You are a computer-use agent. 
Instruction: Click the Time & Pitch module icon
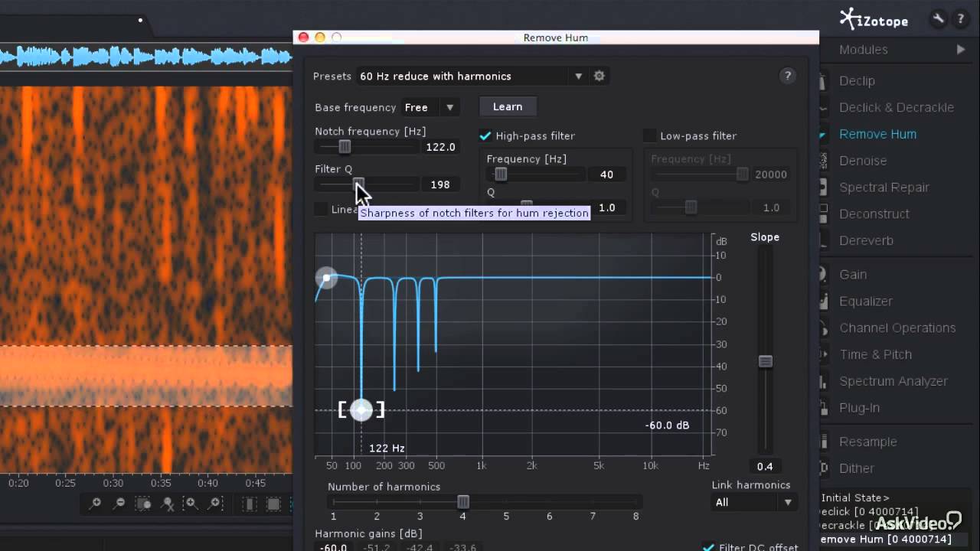coord(824,354)
